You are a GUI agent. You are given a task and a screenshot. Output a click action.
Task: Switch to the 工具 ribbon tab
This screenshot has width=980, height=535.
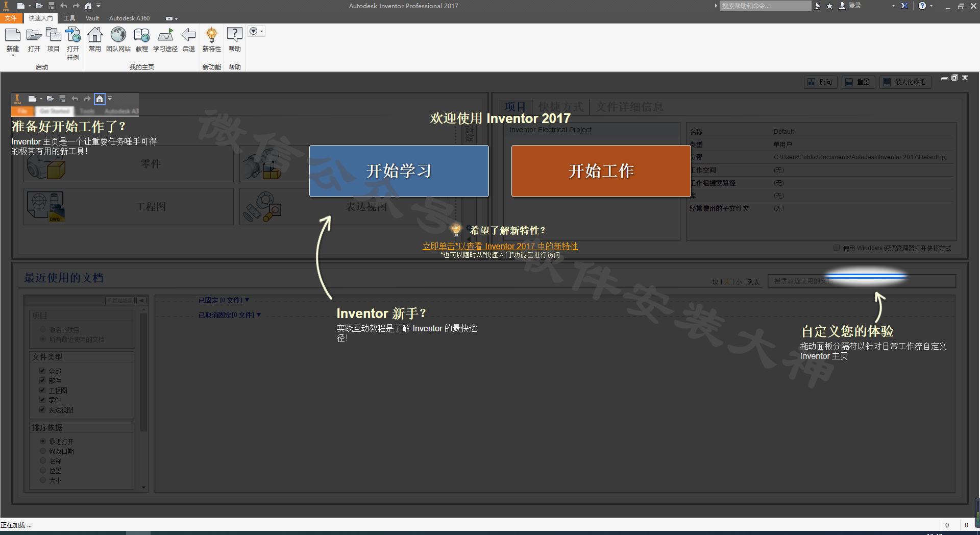69,18
